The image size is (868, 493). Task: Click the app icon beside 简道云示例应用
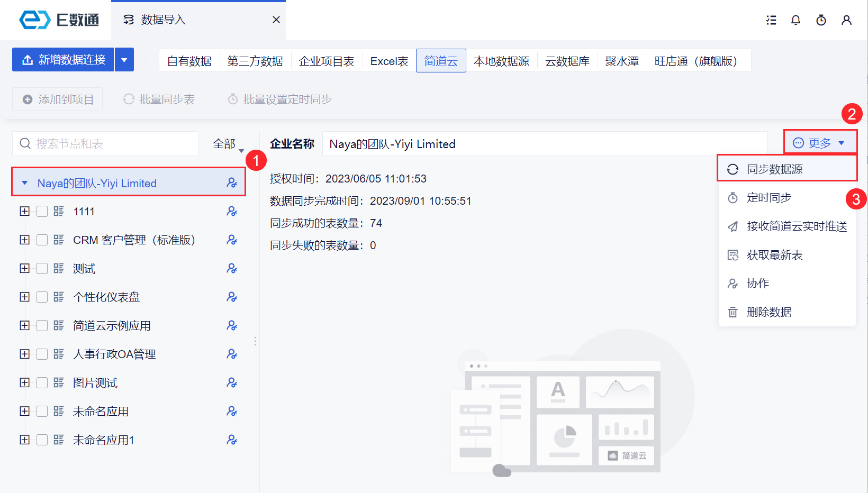(x=59, y=326)
